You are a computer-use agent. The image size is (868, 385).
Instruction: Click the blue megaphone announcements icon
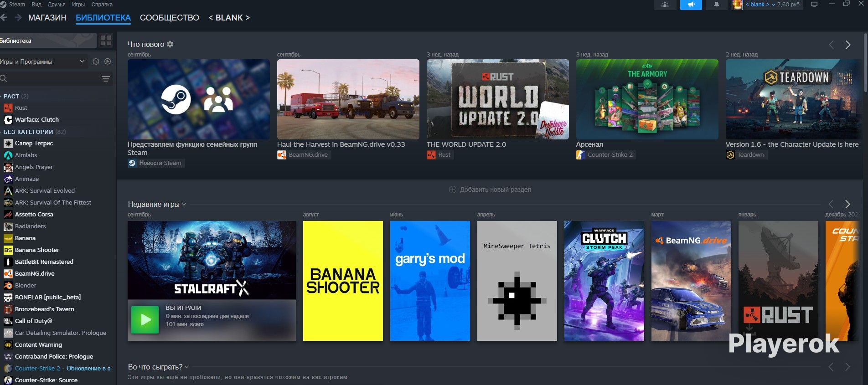(x=691, y=5)
